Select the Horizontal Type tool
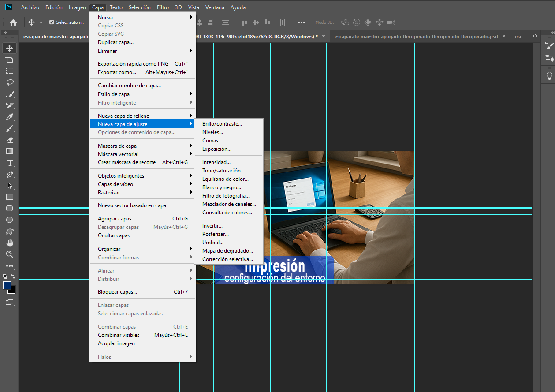 pos(9,163)
